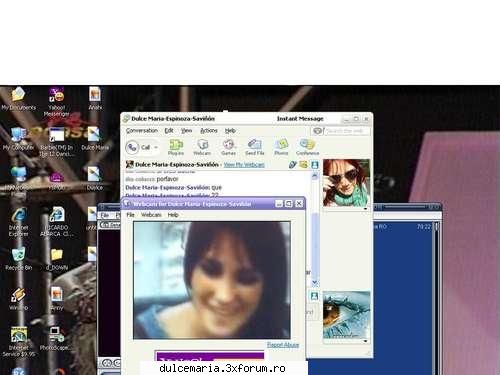Viewport: 500px width, 375px height.
Task: Open the Recycle Bin
Action: pyautogui.click(x=18, y=259)
